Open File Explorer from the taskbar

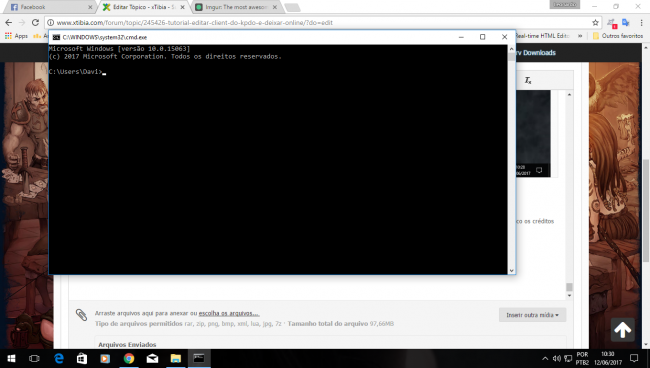pos(175,358)
